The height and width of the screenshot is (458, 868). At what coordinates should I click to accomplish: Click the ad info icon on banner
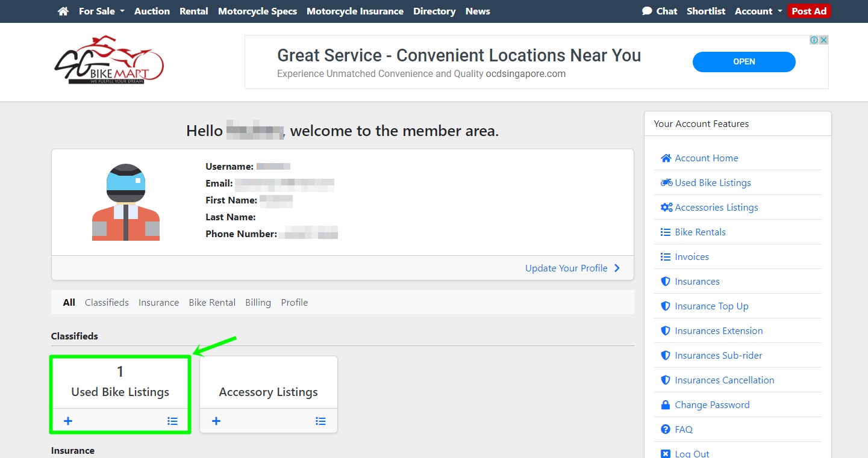[814, 40]
